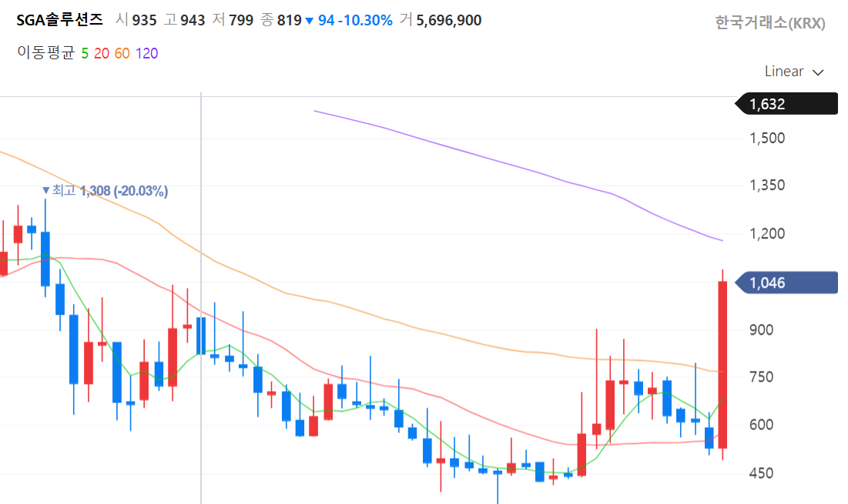Click the -10.30% change value

[x=366, y=21]
